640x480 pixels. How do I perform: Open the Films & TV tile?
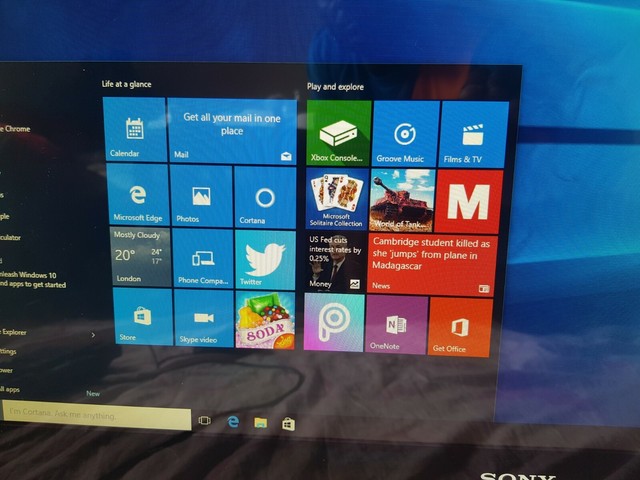(x=474, y=135)
